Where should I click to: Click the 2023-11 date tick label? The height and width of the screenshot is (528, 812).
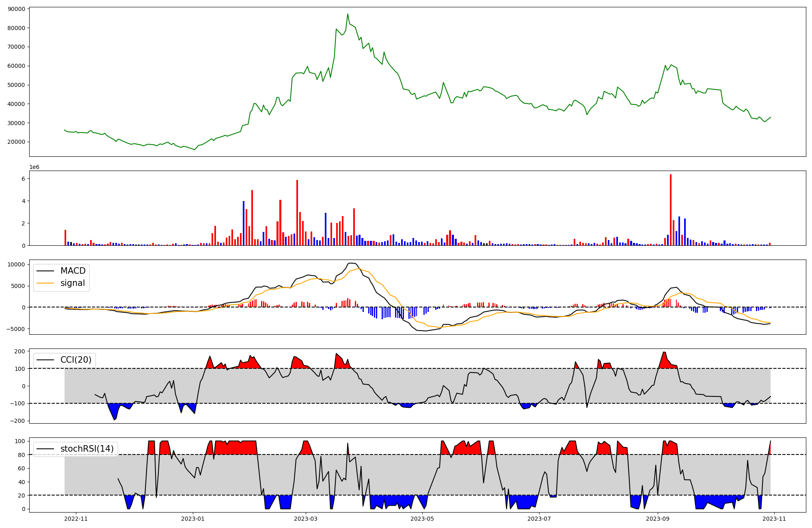(x=774, y=519)
